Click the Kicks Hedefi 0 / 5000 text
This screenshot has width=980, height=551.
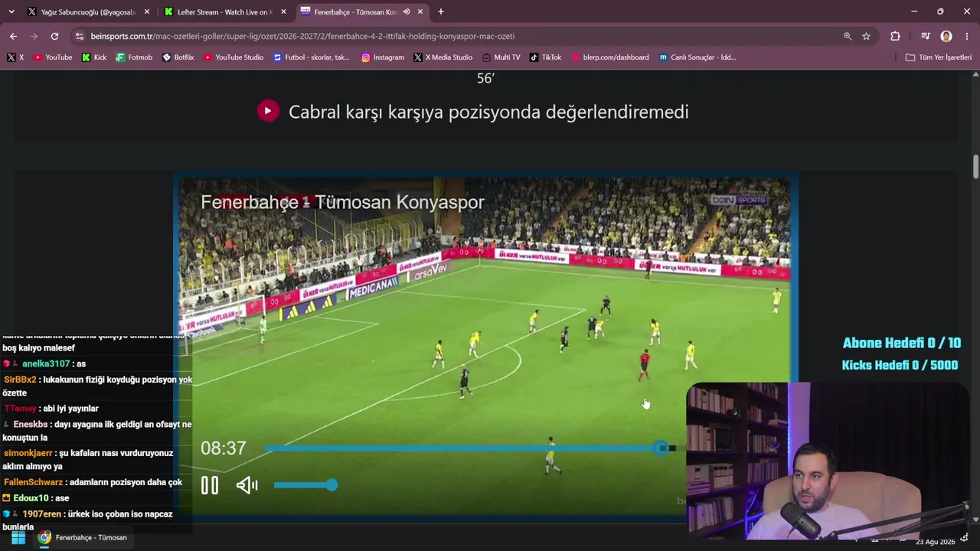tap(900, 365)
